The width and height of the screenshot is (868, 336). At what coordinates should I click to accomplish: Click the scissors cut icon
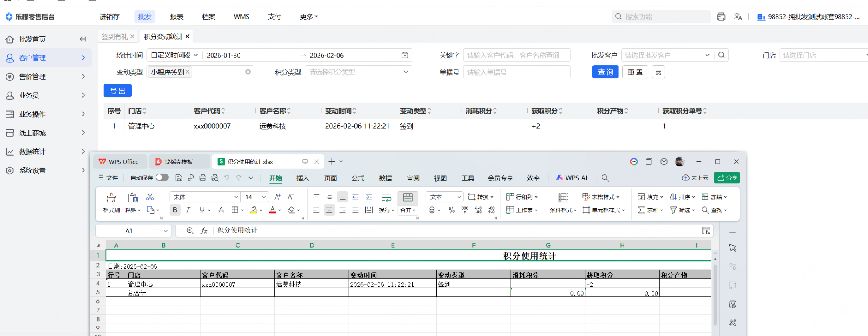[150, 197]
